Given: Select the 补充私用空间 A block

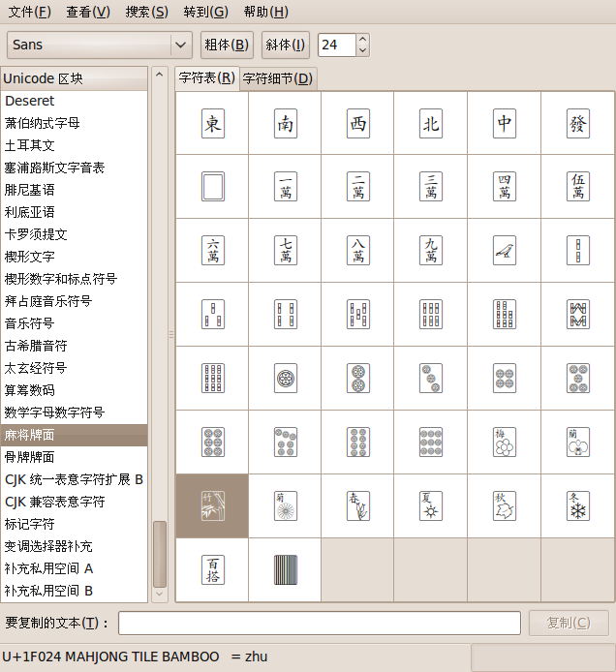Looking at the screenshot, I should tap(75, 568).
